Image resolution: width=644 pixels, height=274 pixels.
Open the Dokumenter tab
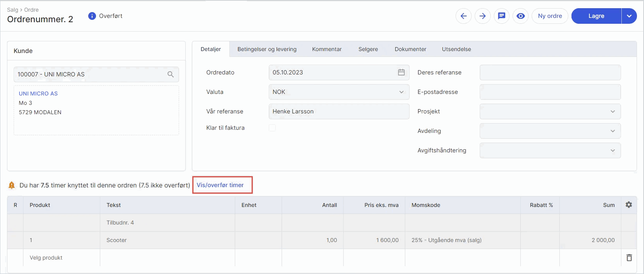[410, 49]
